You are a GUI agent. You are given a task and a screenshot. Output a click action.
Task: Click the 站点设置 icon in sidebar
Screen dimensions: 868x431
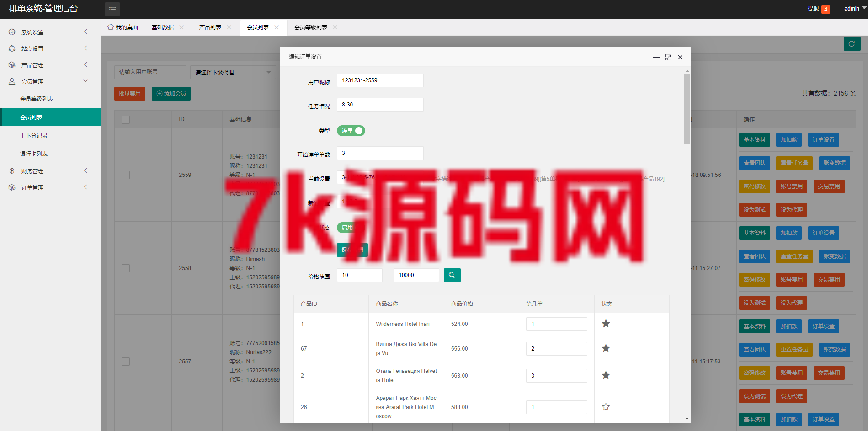12,48
